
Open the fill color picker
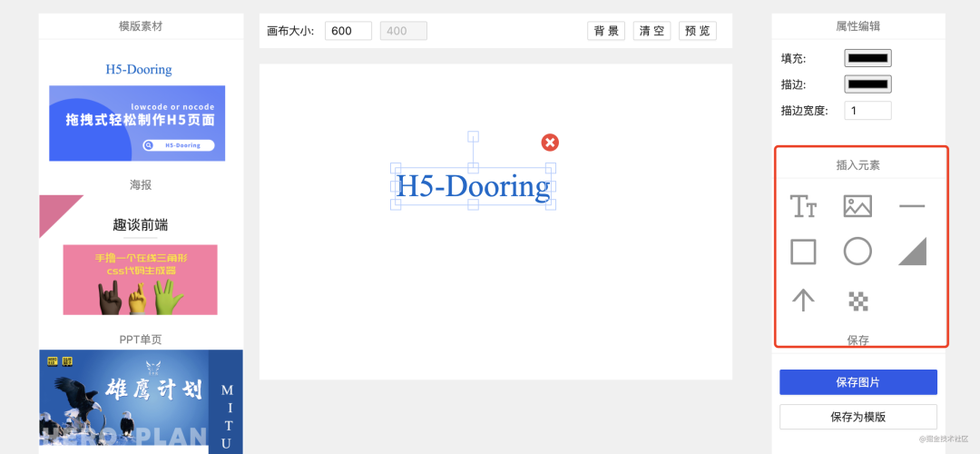pyautogui.click(x=867, y=58)
